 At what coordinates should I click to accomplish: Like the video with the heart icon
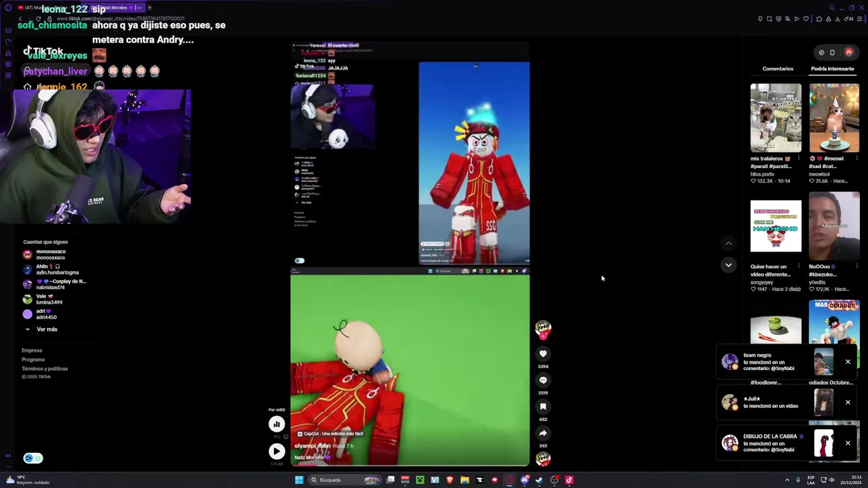point(542,353)
